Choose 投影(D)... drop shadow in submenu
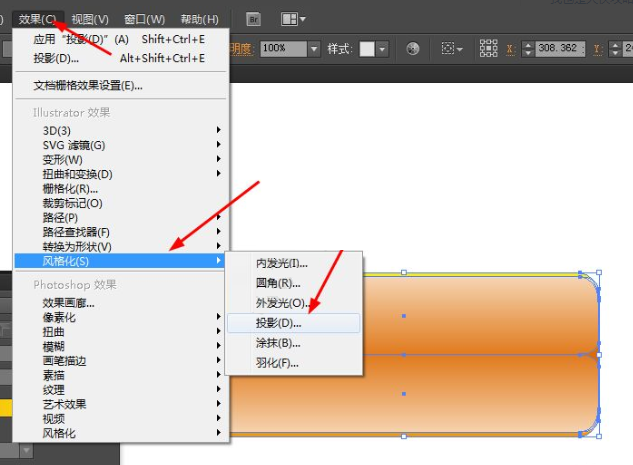Viewport: 633px width, 465px height. click(x=293, y=323)
